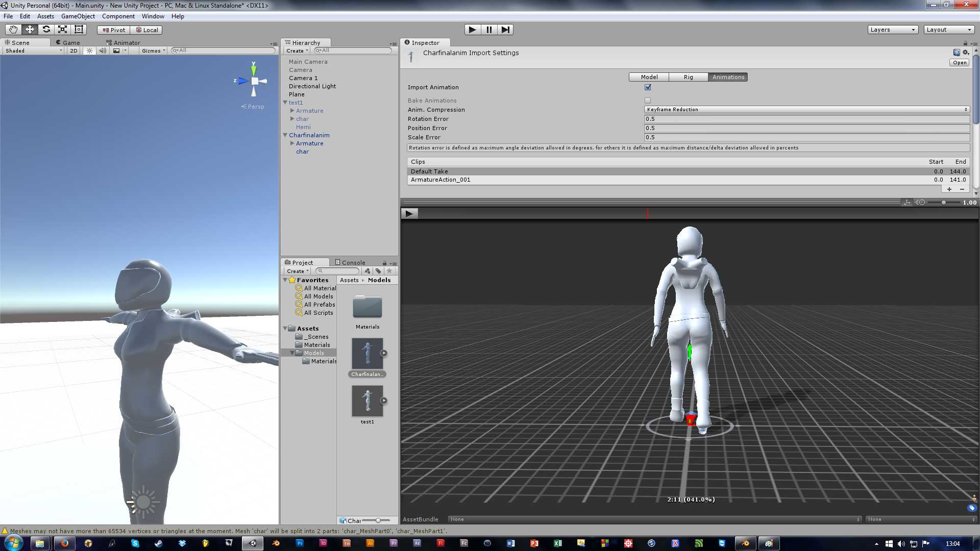Open the Layers dropdown in top-right
The width and height of the screenshot is (980, 551).
[891, 29]
